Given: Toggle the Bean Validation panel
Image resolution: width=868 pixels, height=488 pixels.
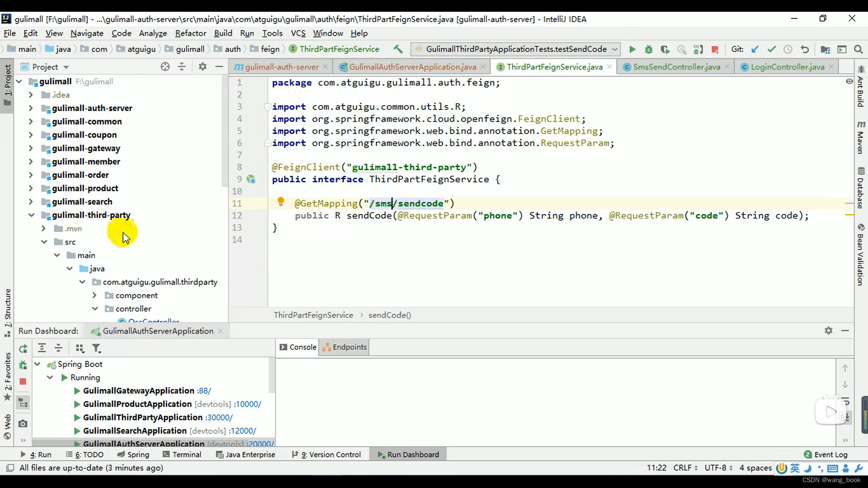Looking at the screenshot, I should [x=861, y=255].
